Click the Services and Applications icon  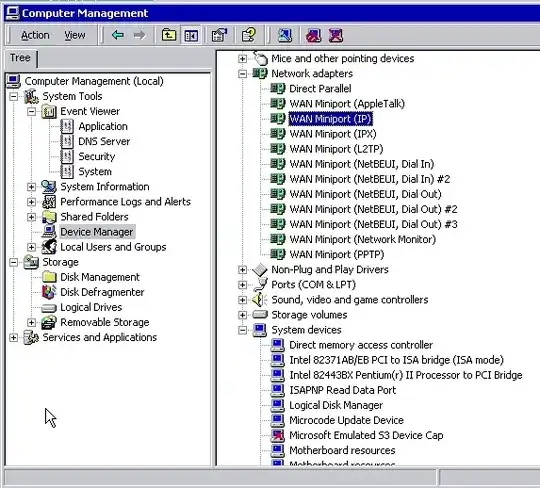pyautogui.click(x=31, y=338)
